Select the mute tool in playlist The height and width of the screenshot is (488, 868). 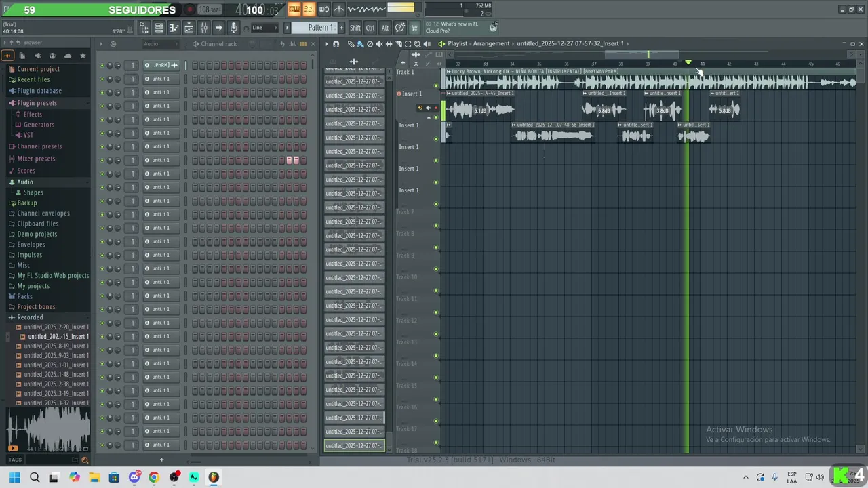(379, 43)
